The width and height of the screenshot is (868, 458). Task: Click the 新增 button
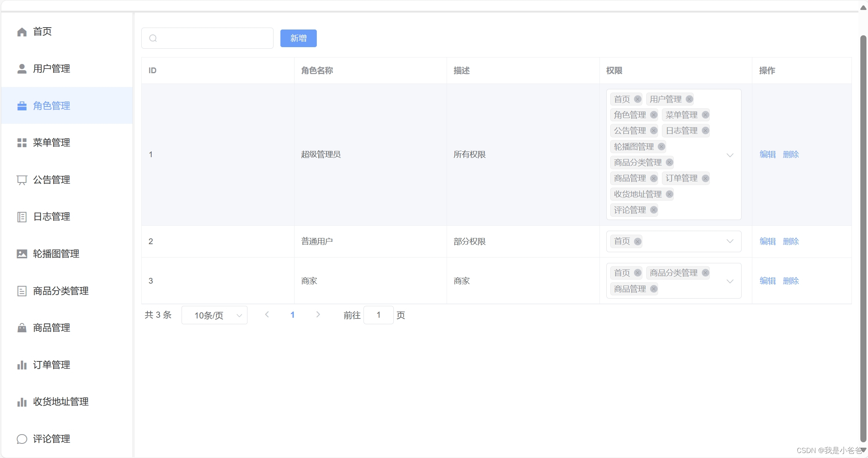point(298,38)
